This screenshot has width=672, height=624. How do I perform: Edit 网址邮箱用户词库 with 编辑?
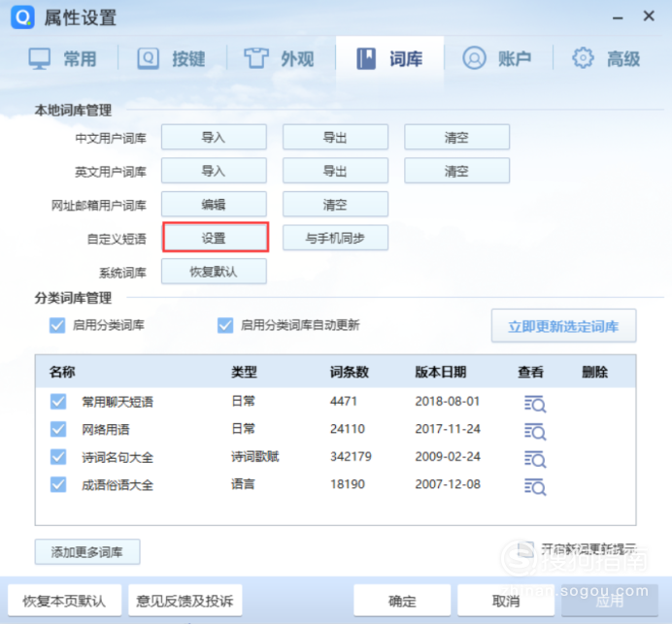(x=214, y=205)
